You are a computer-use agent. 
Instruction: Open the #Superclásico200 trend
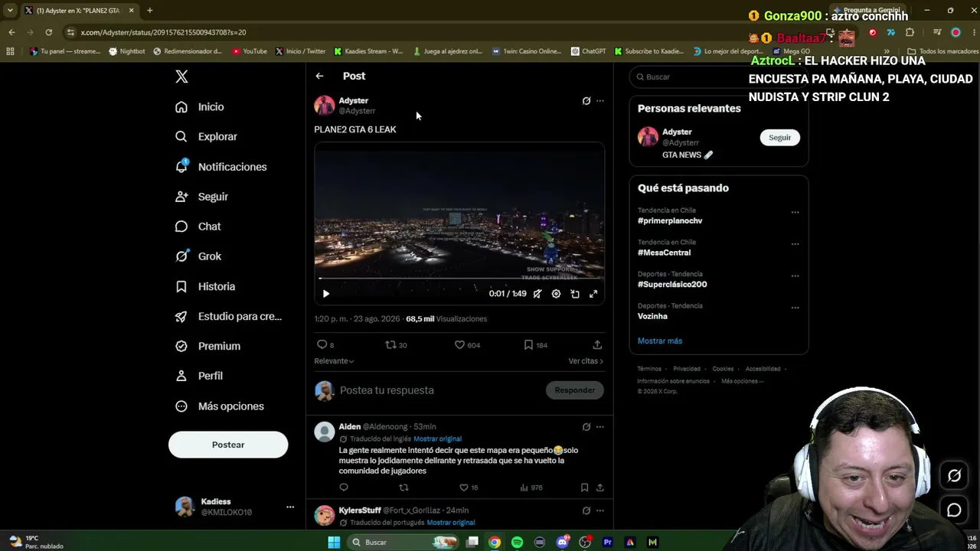[672, 285]
